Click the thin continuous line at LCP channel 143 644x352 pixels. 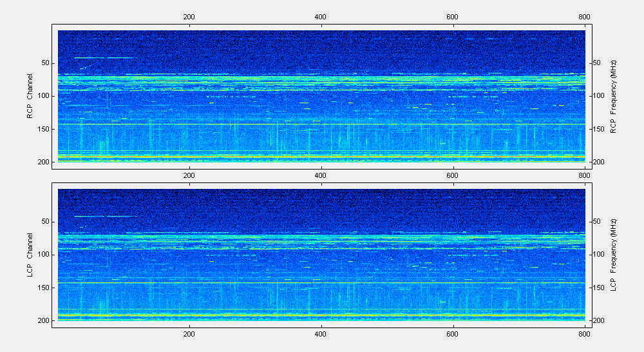(321, 283)
